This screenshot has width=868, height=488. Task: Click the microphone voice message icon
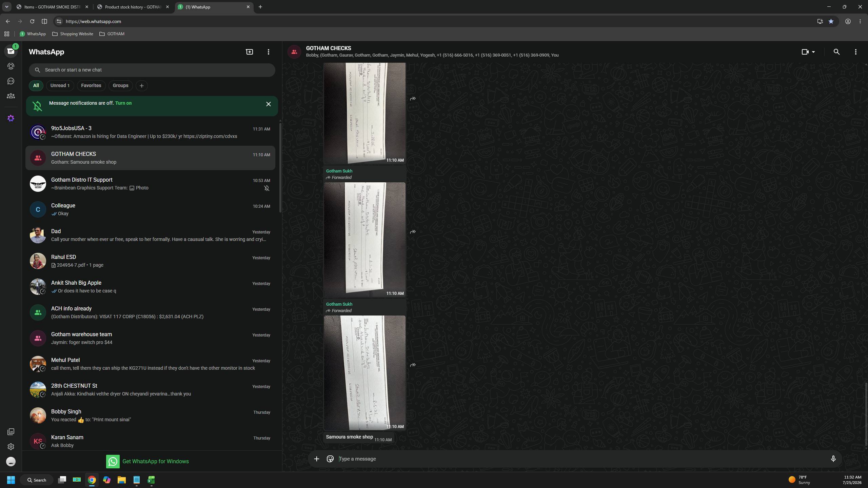pyautogui.click(x=833, y=459)
